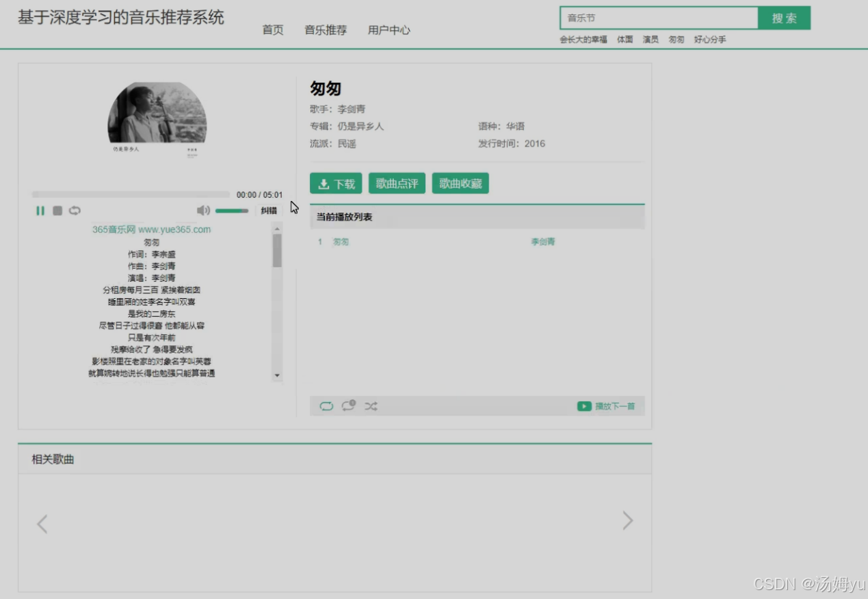The image size is (868, 599).
Task: Click the 纠错 lyrics correction button
Action: 269,211
